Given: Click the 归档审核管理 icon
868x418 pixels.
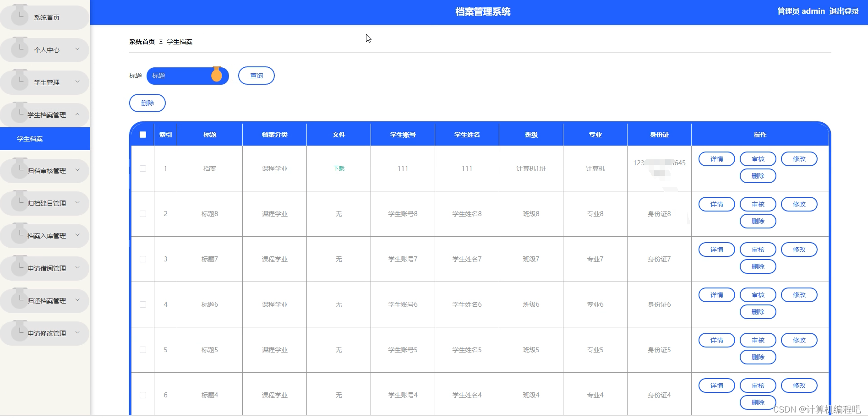Looking at the screenshot, I should tap(19, 170).
